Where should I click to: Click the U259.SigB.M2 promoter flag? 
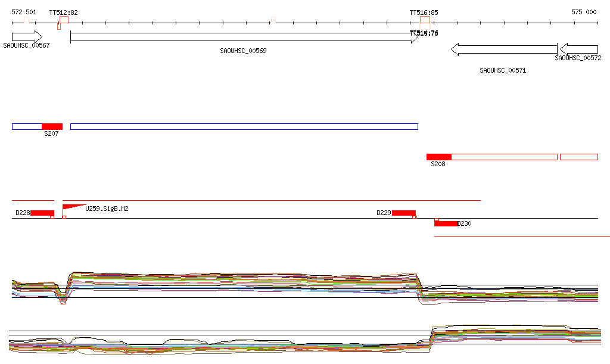[74, 207]
